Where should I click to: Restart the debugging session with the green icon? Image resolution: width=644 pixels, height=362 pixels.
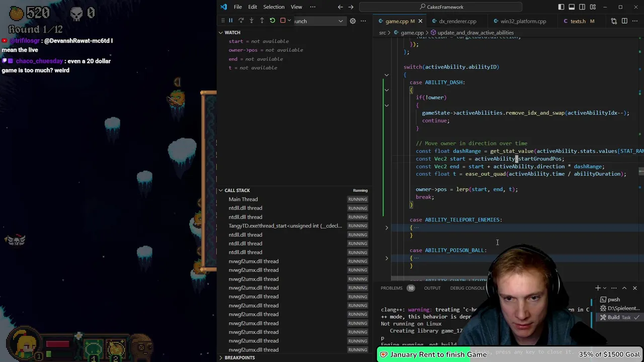272,21
